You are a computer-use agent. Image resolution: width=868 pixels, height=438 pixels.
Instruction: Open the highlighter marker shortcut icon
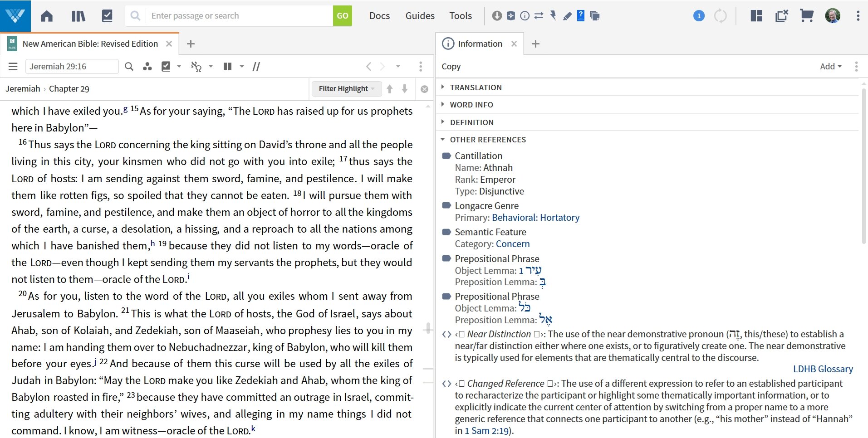click(x=567, y=16)
